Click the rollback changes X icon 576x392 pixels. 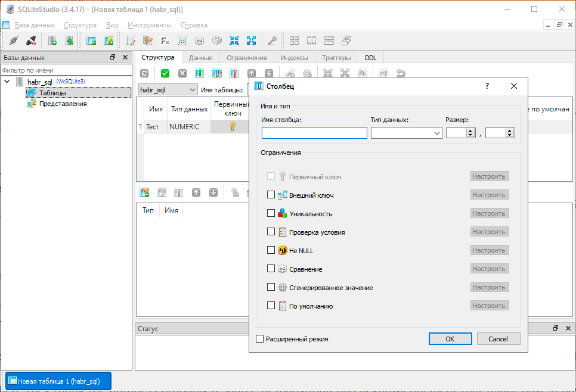tap(182, 73)
